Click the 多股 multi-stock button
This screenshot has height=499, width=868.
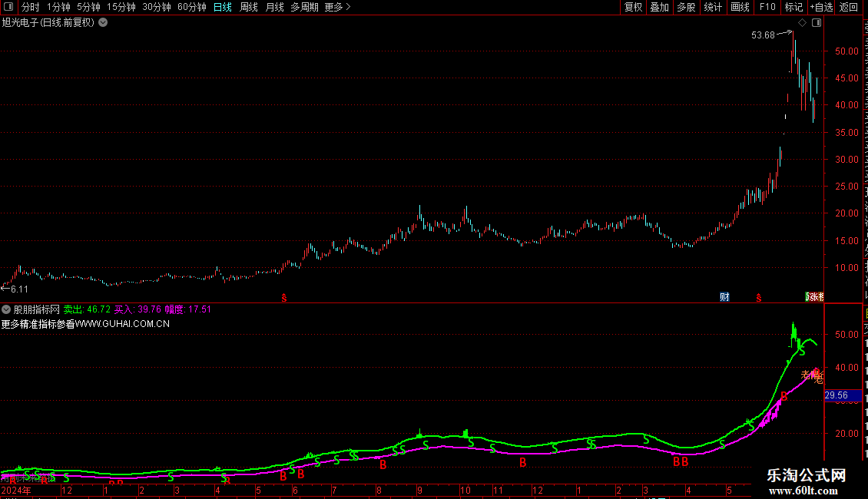pos(686,7)
